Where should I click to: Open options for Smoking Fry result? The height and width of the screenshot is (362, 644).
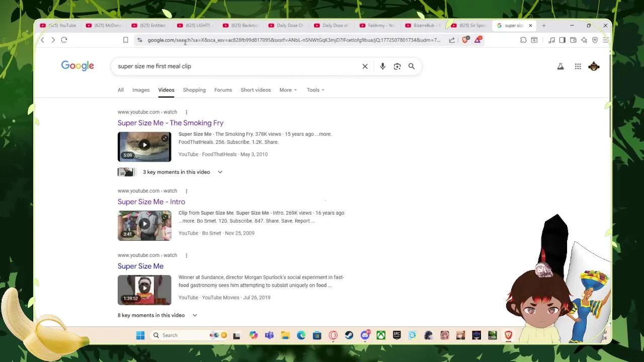coord(186,112)
